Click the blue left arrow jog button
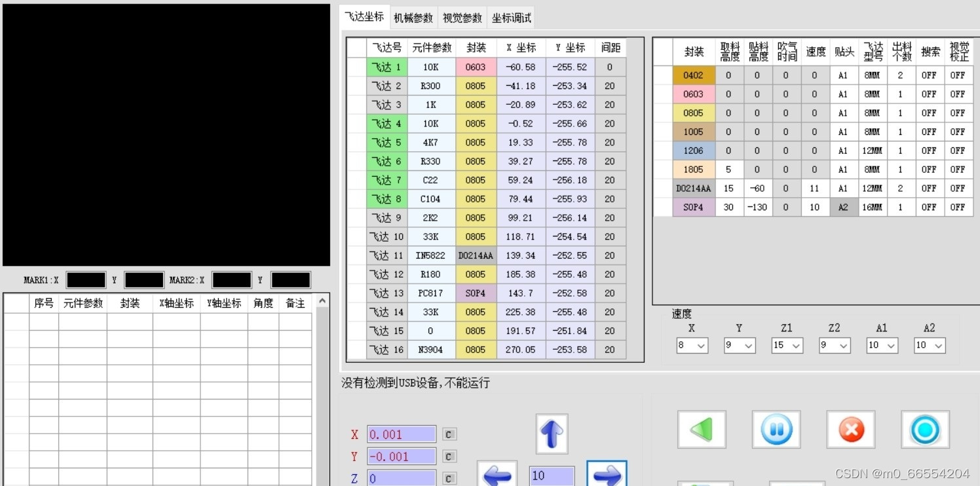 497,474
